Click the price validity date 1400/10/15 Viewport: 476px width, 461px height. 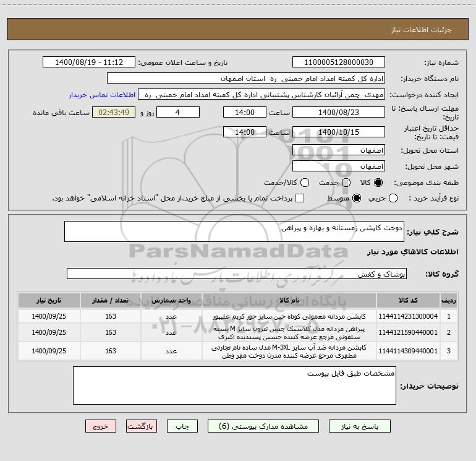pyautogui.click(x=339, y=132)
